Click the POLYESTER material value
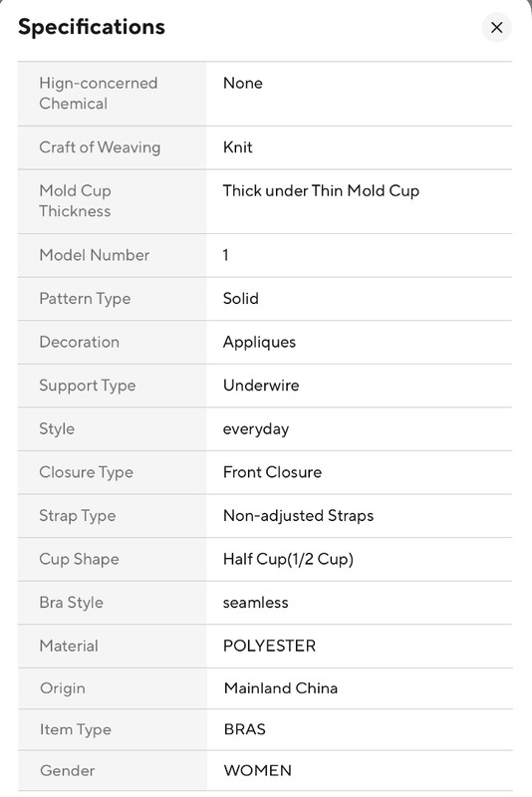Viewport: 532px width, 797px height. coord(269,646)
